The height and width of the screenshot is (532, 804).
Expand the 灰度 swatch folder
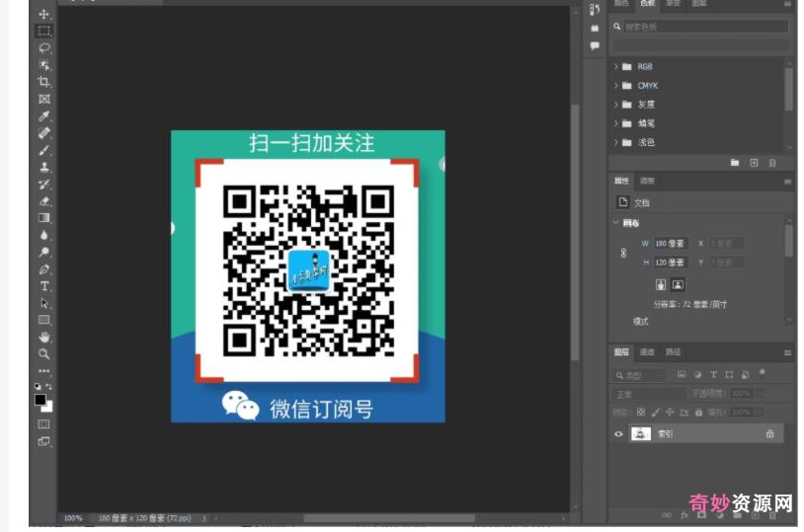(616, 105)
